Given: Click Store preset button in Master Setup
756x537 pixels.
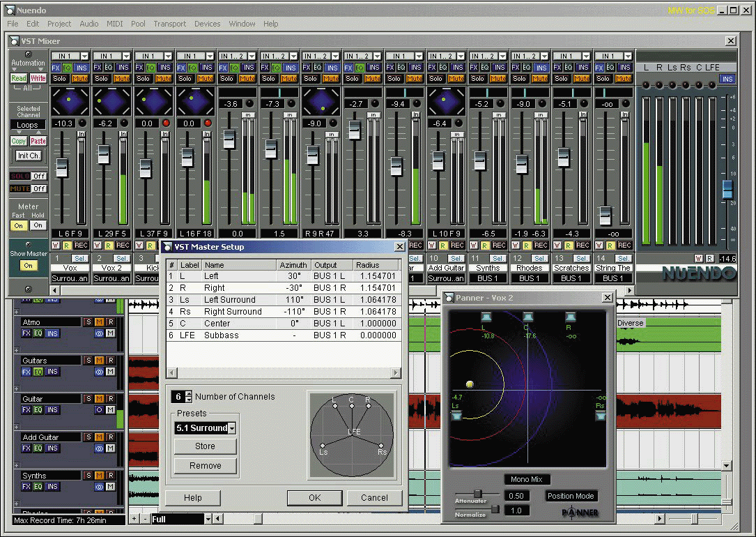Looking at the screenshot, I should 206,446.
